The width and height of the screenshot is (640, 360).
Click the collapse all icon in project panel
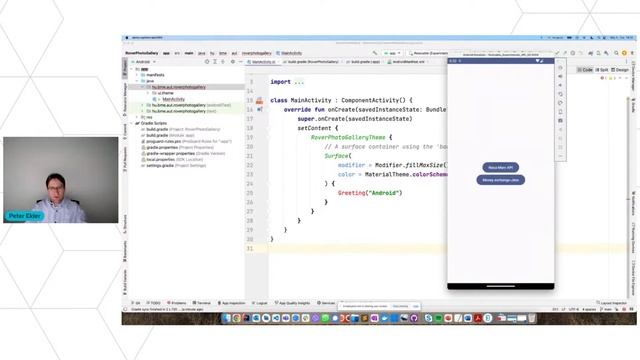223,62
